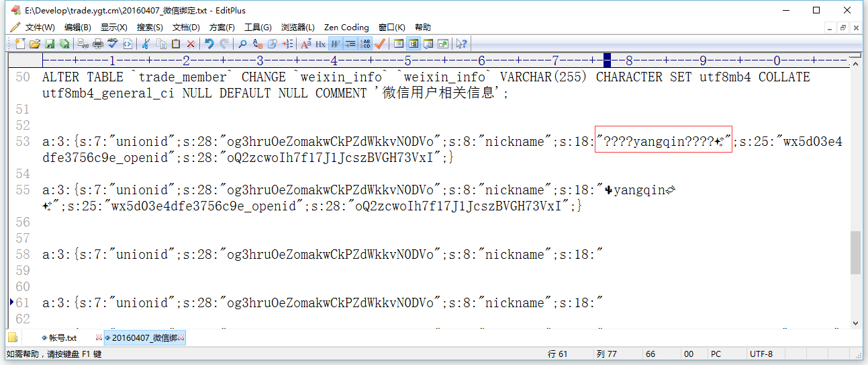The width and height of the screenshot is (868, 365).
Task: Open the 工具(G) menu
Action: coord(258,28)
